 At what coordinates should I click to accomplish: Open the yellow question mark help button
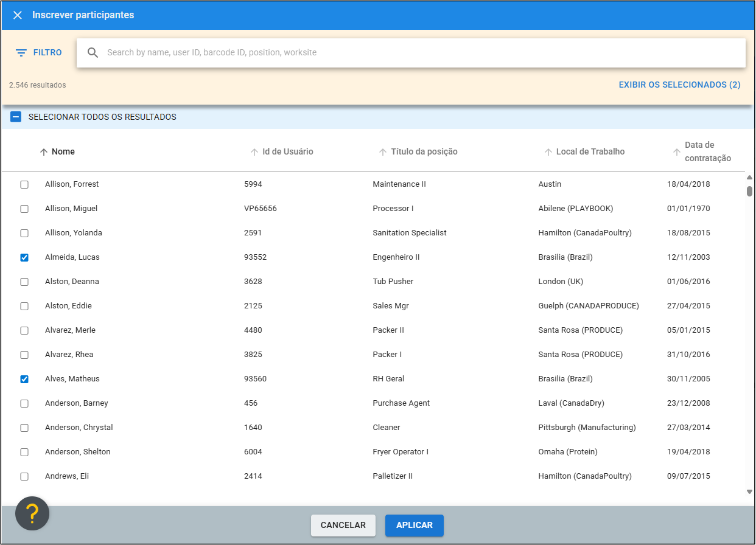[32, 513]
